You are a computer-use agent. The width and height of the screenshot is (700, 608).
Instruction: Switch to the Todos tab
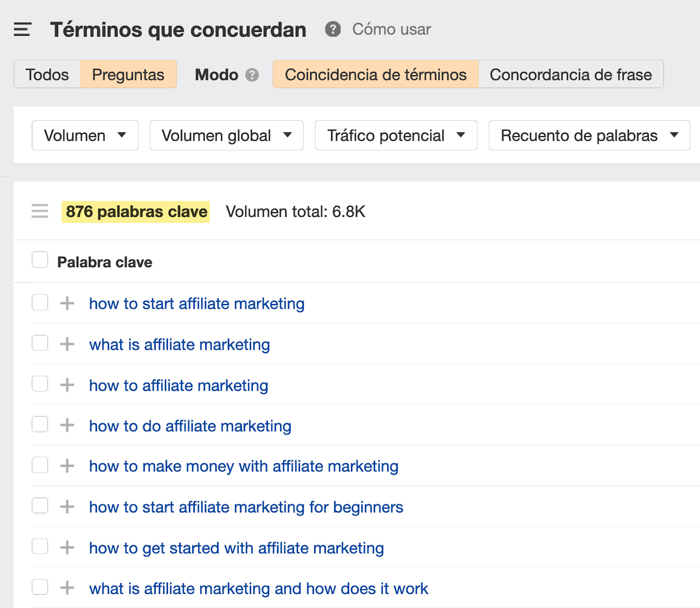47,75
